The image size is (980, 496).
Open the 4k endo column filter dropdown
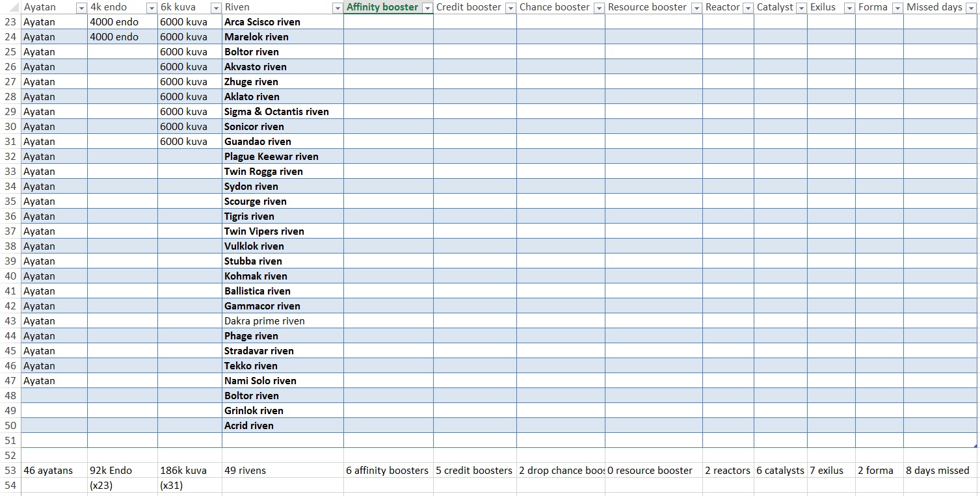pyautogui.click(x=152, y=8)
